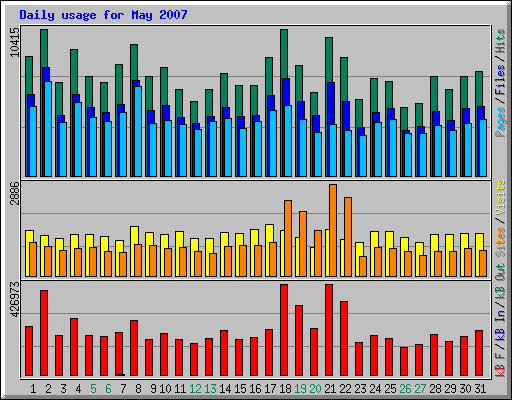Click the 2886 axis value
Screen dimensions: 512x400
(14, 193)
